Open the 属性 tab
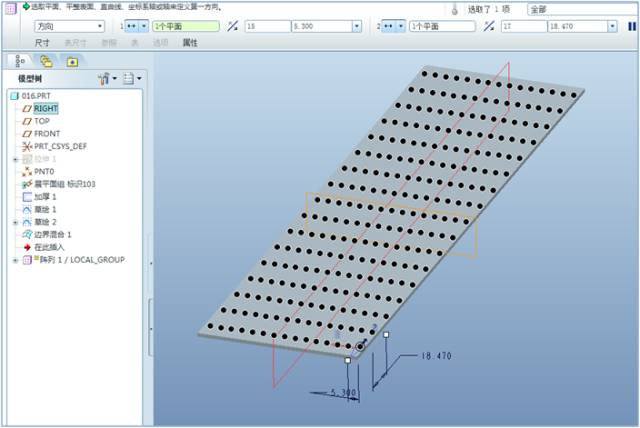The width and height of the screenshot is (640, 428). [189, 43]
